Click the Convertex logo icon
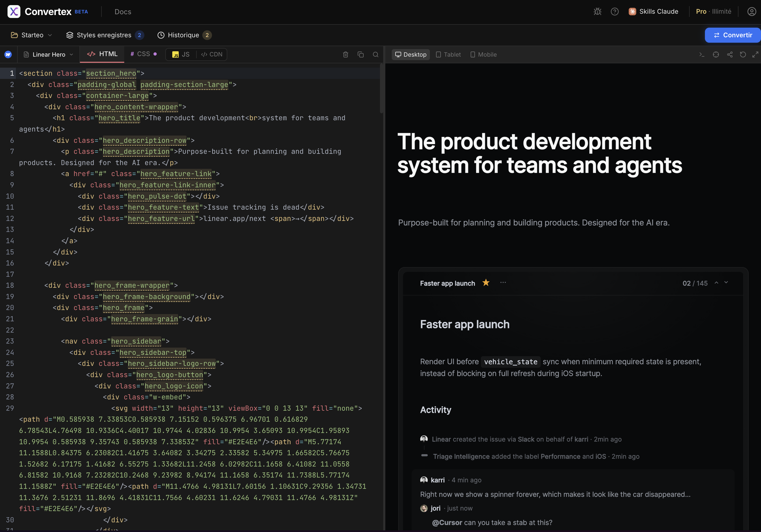761x532 pixels. point(14,12)
